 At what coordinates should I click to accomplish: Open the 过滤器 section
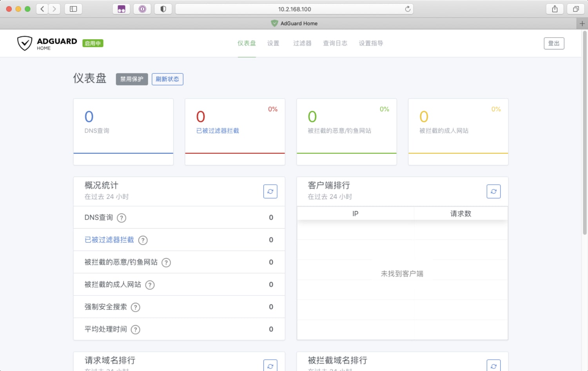pyautogui.click(x=302, y=43)
